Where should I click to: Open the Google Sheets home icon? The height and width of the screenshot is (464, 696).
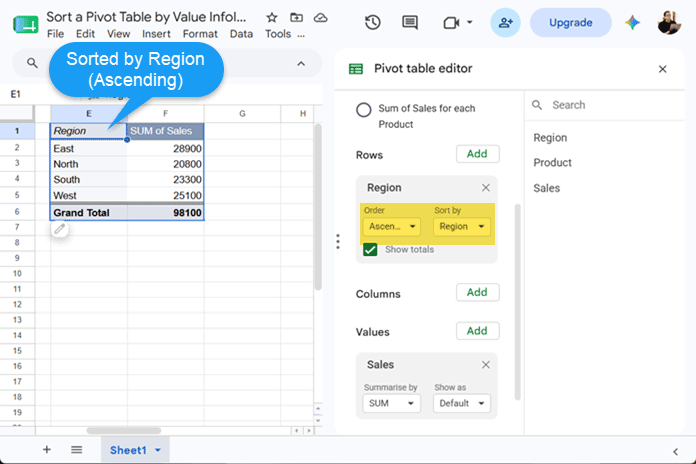click(26, 24)
